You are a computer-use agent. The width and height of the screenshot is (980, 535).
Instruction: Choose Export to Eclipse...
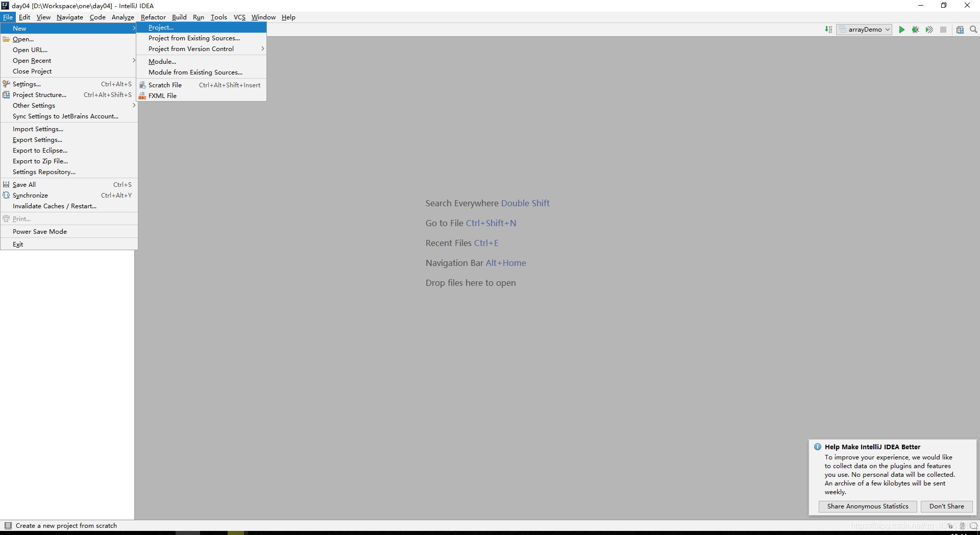[69, 150]
